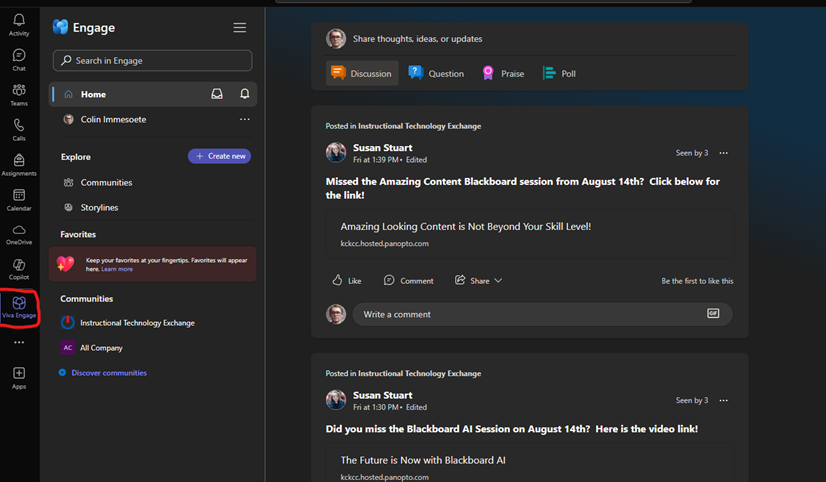Open Communities under Explore
This screenshot has height=482, width=826.
click(106, 182)
